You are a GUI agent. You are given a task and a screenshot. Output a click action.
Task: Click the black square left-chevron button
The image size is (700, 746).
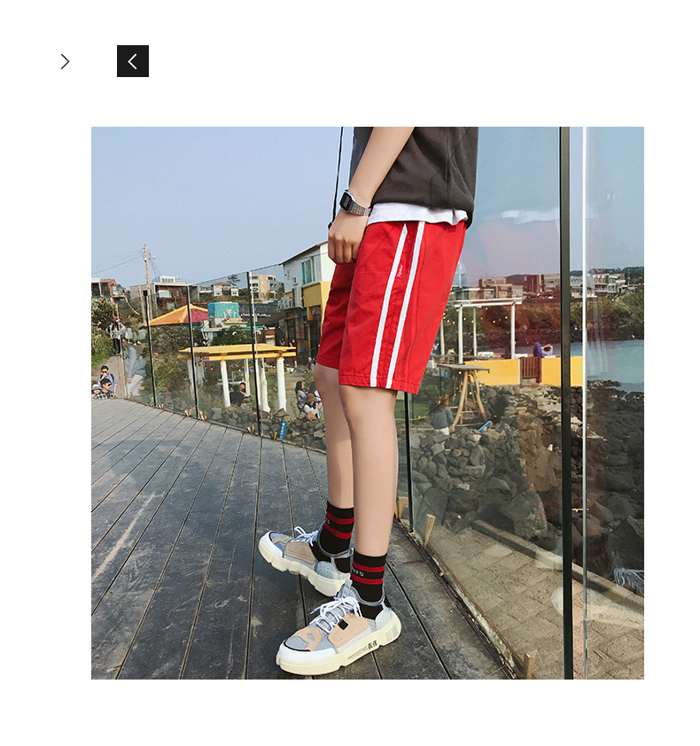click(133, 61)
